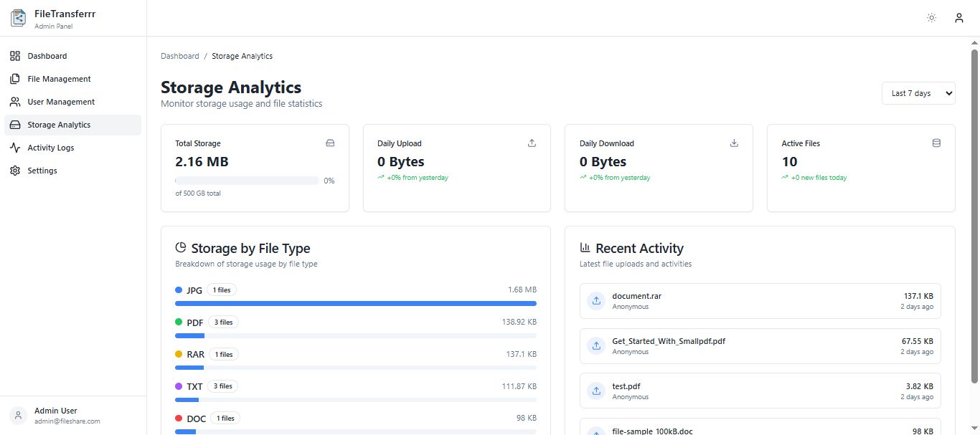Click the FileTransferrr logo icon
The height and width of the screenshot is (435, 980).
coord(18,18)
